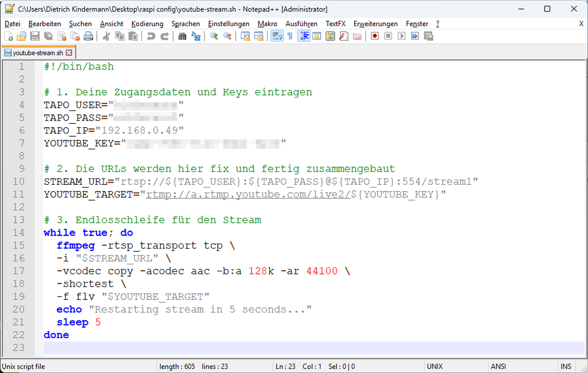Create a new document with toolbar icon
The image size is (588, 373).
click(x=8, y=36)
